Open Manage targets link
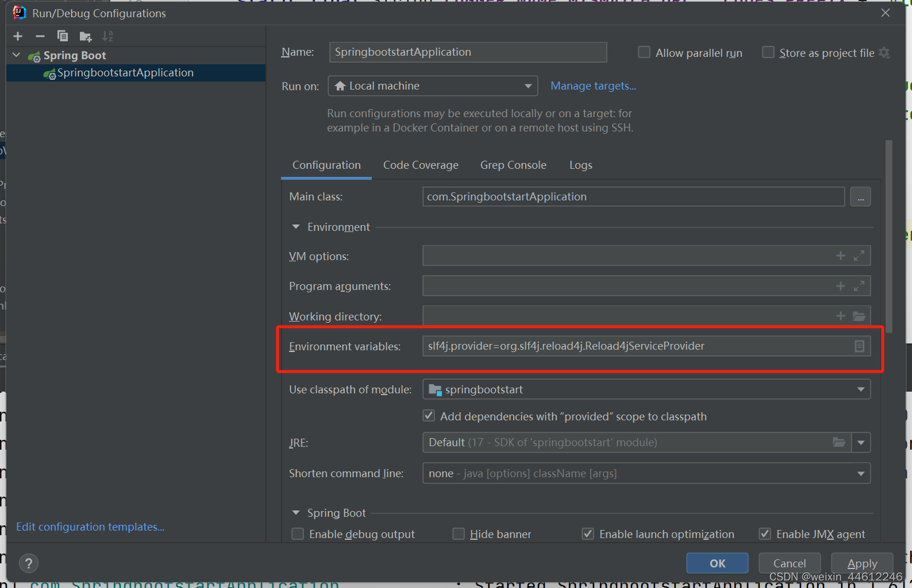Viewport: 912px width, 588px height. pyautogui.click(x=593, y=86)
